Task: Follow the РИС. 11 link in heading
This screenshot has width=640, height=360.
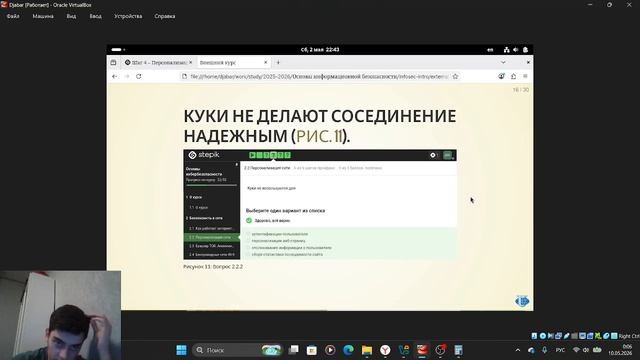Action: (x=319, y=136)
